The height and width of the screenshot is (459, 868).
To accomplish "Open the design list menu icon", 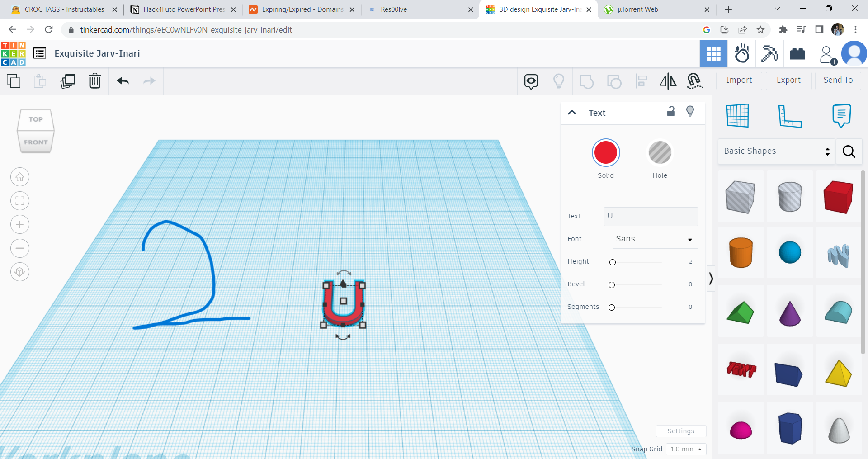I will click(x=40, y=53).
